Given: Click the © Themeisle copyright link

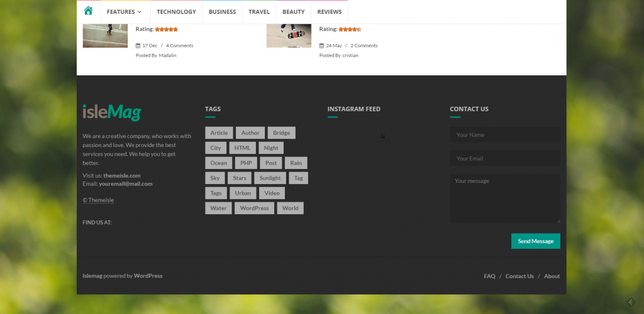Looking at the screenshot, I should point(98,200).
